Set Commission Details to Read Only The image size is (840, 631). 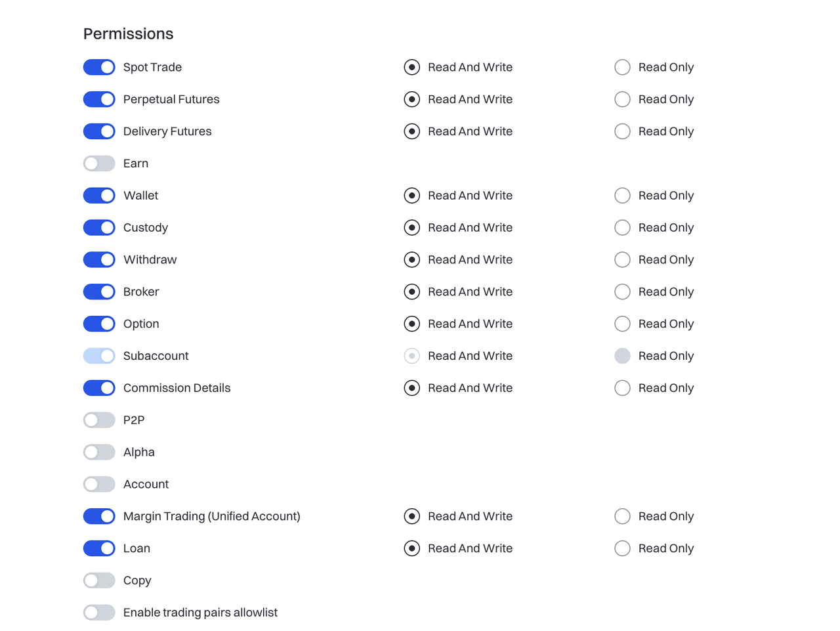coord(622,388)
